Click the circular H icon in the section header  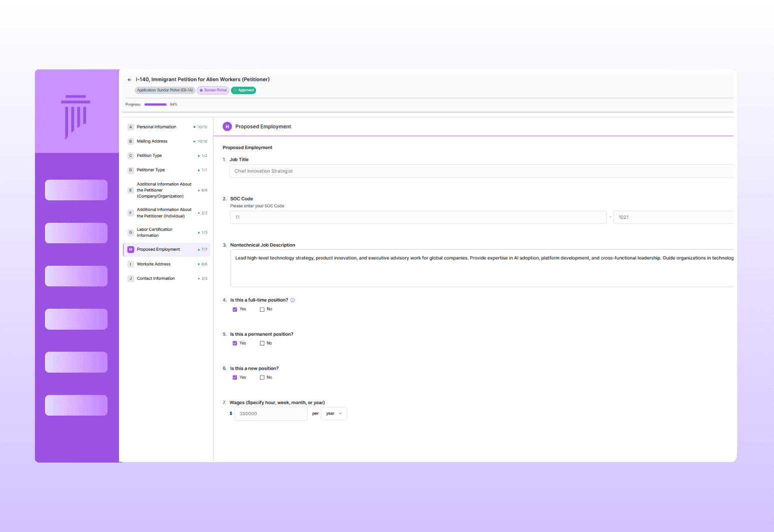coord(227,126)
